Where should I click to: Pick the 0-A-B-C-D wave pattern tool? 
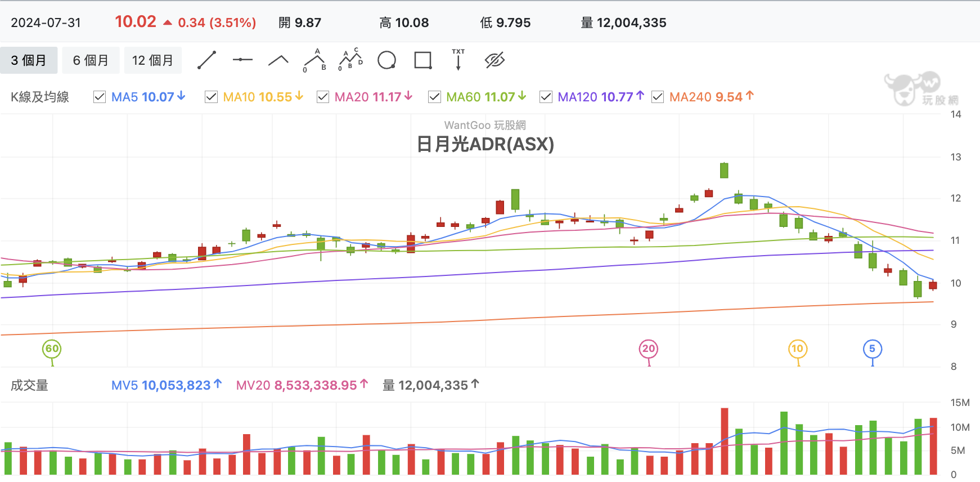(350, 60)
